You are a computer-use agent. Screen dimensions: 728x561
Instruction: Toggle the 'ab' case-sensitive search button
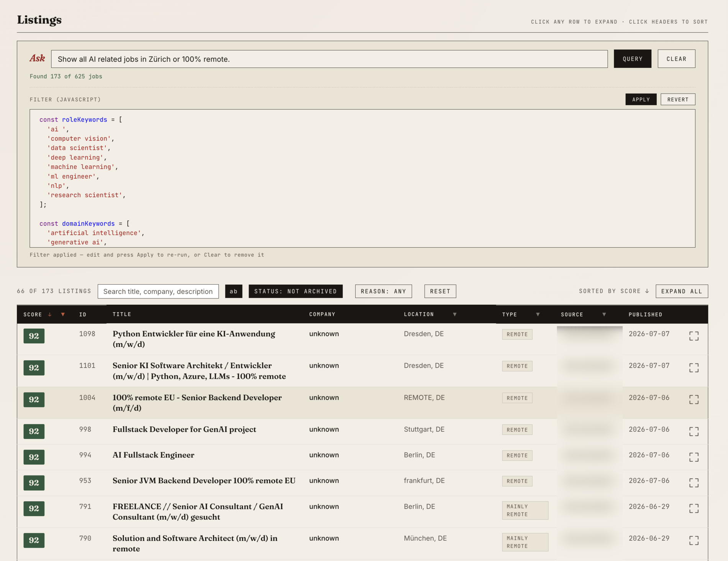click(234, 291)
